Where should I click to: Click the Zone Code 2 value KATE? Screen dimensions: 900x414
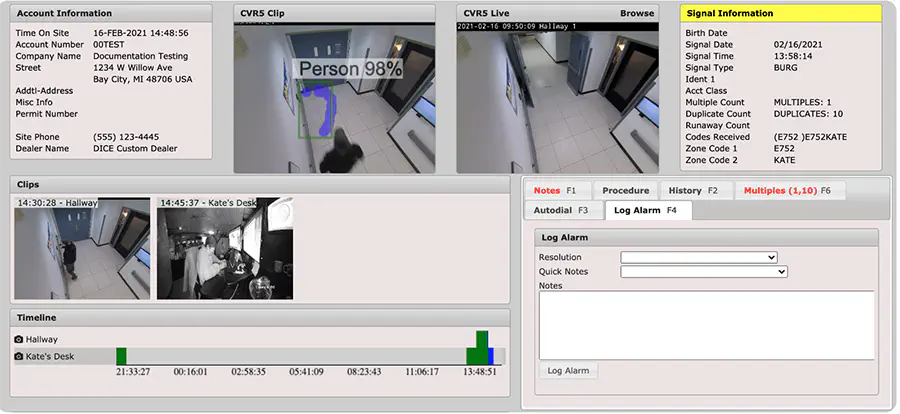pos(785,160)
